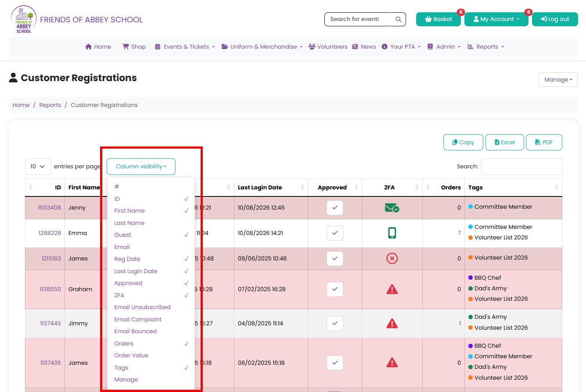Screen dimensions: 586x392
Task: Toggle approved checkbox in Graham's row
Action: click(x=335, y=289)
